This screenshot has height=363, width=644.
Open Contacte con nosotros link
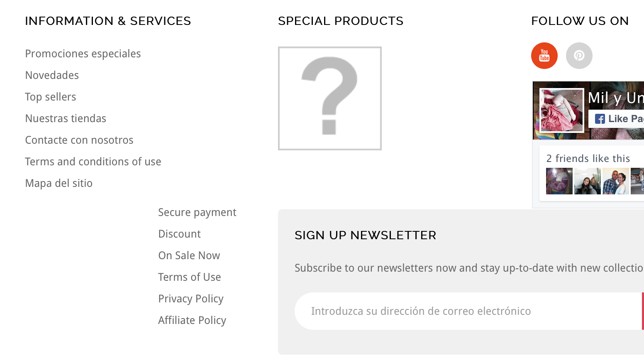coord(79,140)
